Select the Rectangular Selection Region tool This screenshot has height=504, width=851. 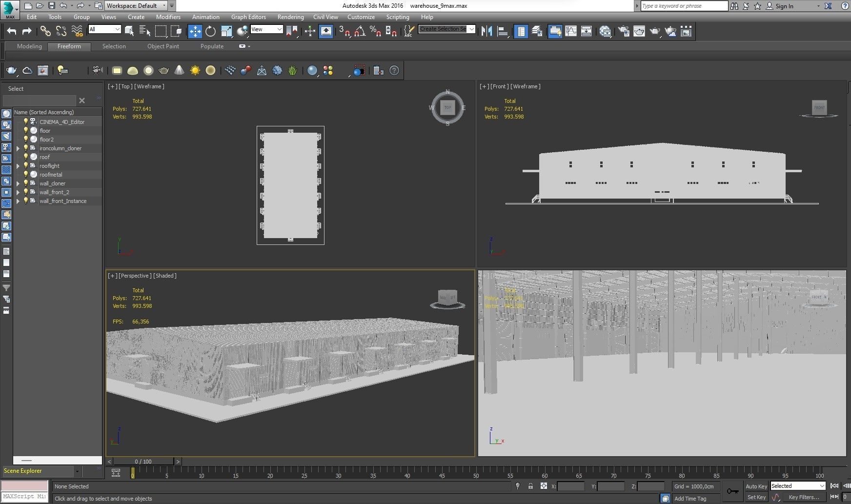pyautogui.click(x=161, y=31)
